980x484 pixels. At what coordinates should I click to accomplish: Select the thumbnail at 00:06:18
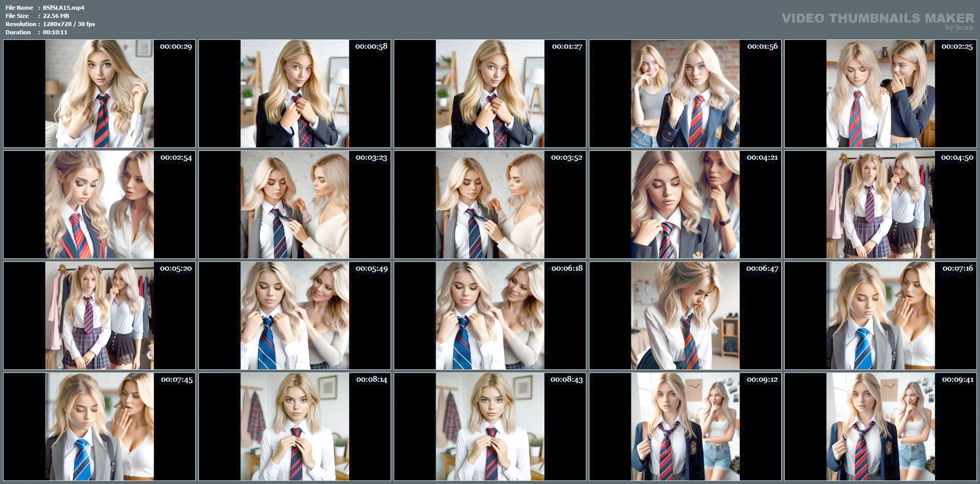pyautogui.click(x=490, y=316)
